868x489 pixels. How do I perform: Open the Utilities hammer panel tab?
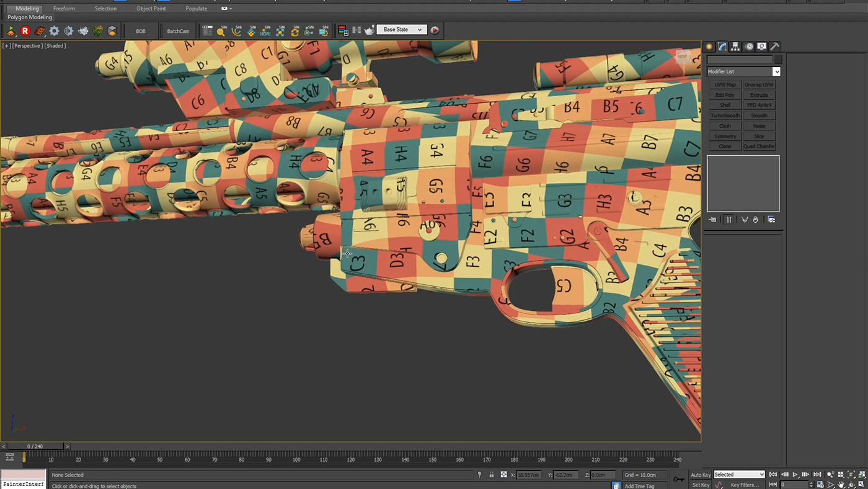coord(774,47)
